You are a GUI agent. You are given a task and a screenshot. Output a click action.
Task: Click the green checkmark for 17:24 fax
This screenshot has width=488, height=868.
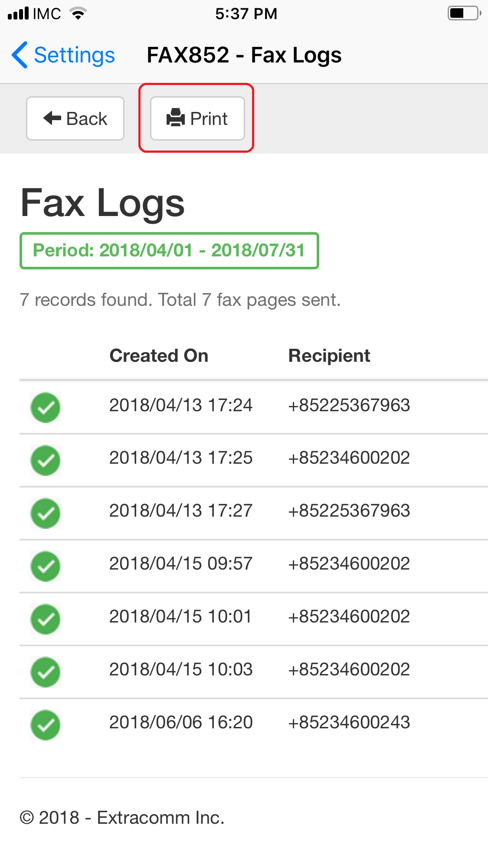(46, 407)
